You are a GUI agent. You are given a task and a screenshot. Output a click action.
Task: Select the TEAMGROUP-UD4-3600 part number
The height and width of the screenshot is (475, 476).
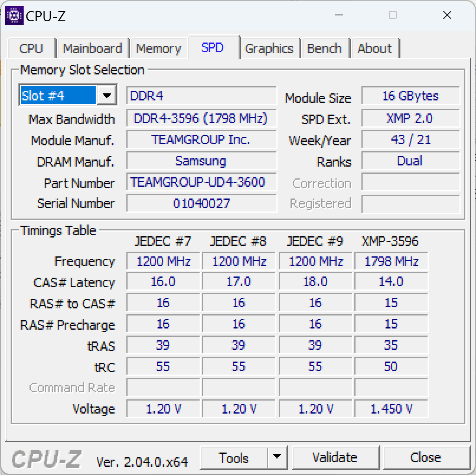pyautogui.click(x=202, y=182)
